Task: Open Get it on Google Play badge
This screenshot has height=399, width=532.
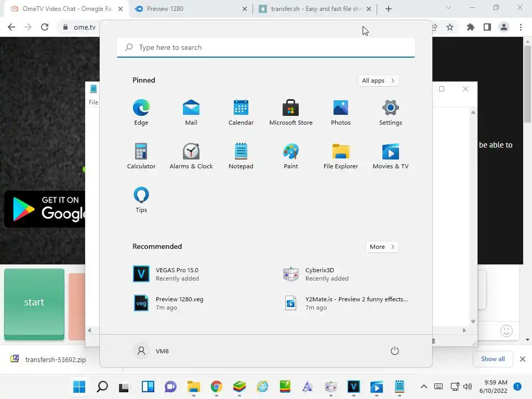Action: pos(45,209)
